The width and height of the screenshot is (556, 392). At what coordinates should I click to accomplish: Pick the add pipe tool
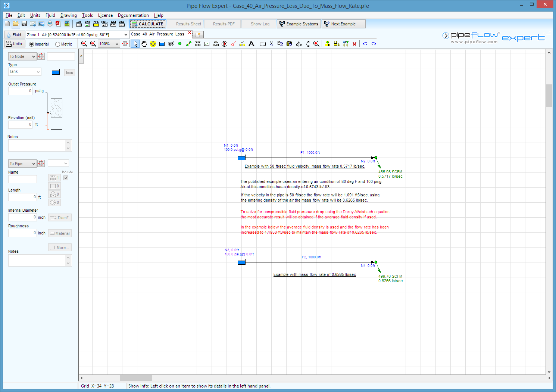(189, 44)
